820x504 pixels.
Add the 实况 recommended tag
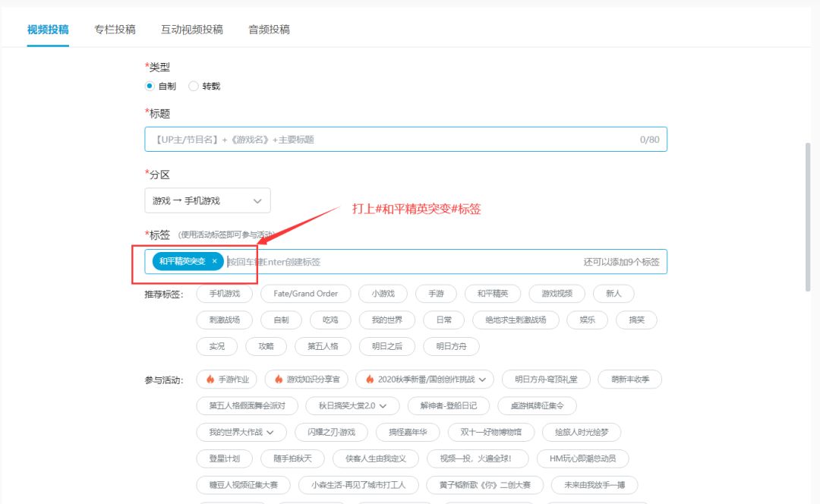(217, 346)
